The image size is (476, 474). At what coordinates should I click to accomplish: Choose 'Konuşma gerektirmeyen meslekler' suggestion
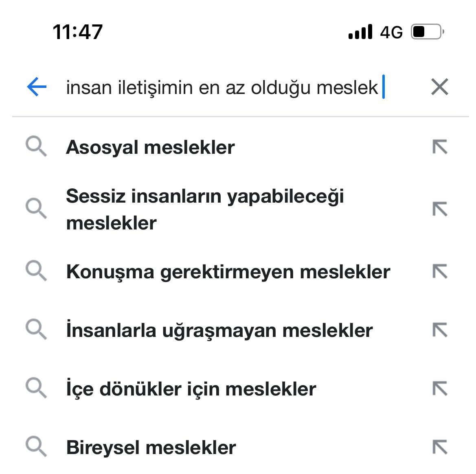tap(228, 272)
